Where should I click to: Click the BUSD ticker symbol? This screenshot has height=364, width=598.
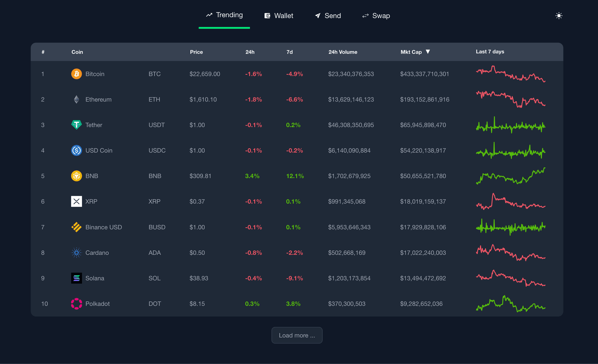point(157,227)
